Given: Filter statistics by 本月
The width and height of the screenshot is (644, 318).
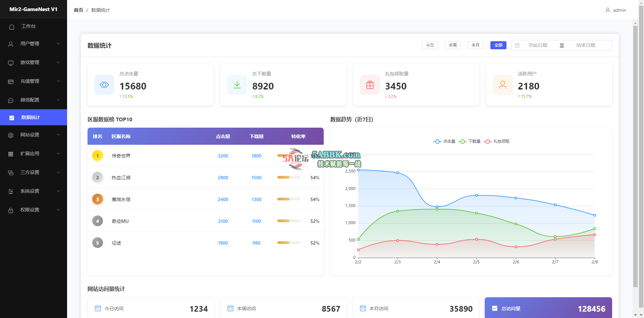Looking at the screenshot, I should coord(475,45).
